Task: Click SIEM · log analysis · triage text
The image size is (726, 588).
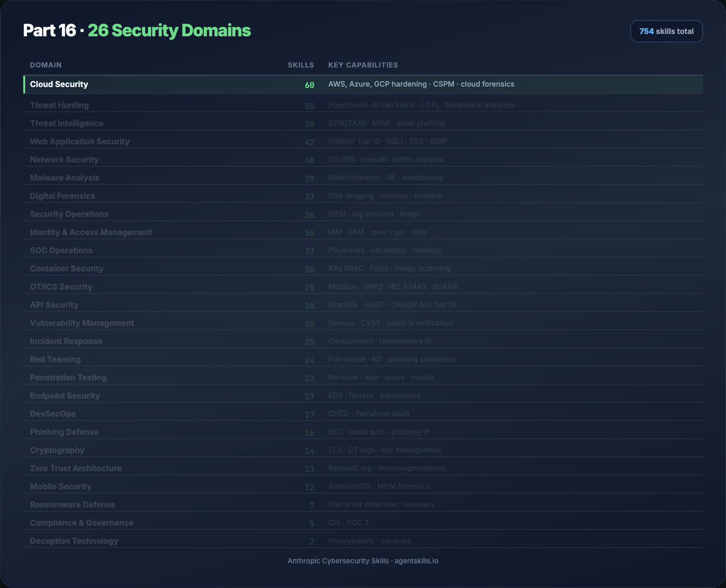Action: [374, 214]
